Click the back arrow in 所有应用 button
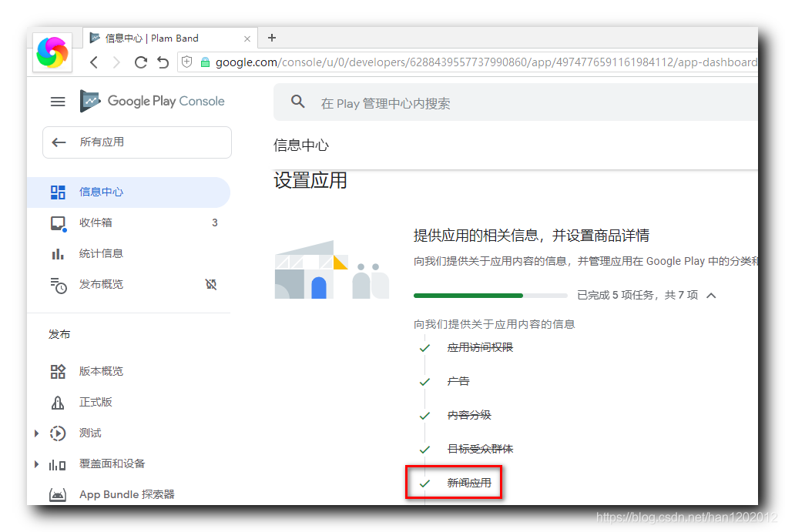 59,142
